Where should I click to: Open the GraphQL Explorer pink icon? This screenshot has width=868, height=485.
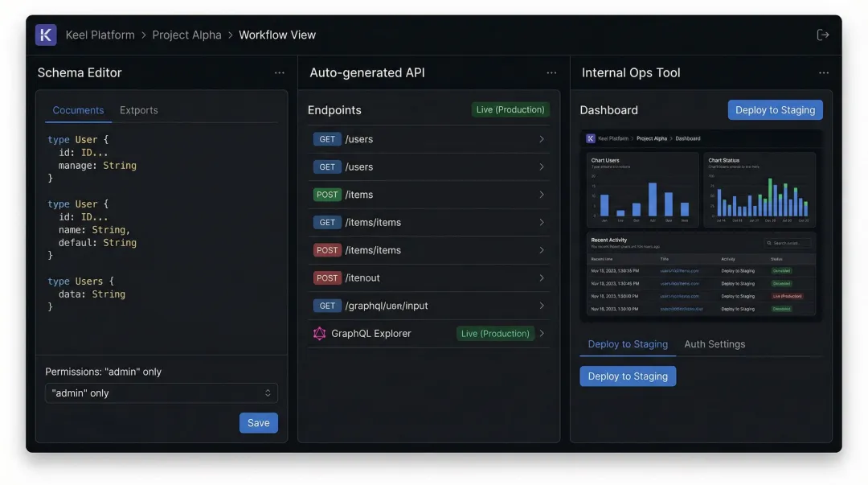(x=319, y=333)
